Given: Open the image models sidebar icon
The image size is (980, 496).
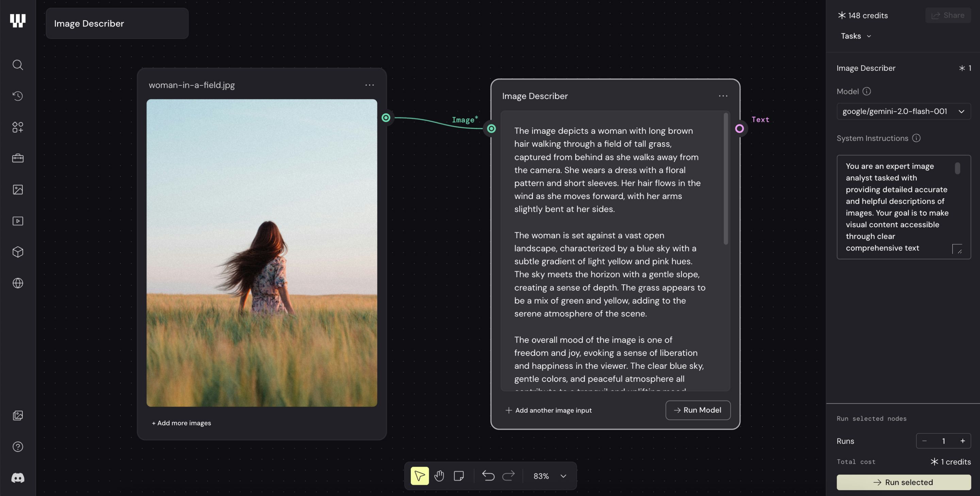Looking at the screenshot, I should tap(17, 189).
